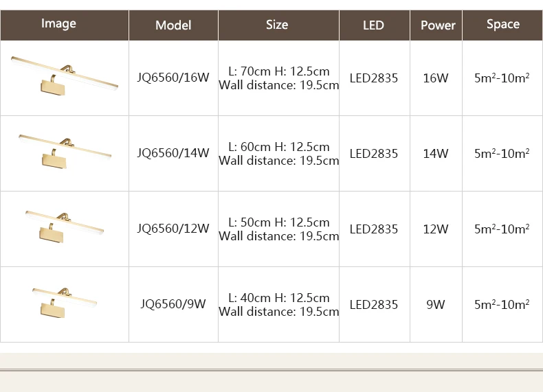The width and height of the screenshot is (543, 392).
Task: Select the JQ6560/9W model cell
Action: pyautogui.click(x=173, y=303)
